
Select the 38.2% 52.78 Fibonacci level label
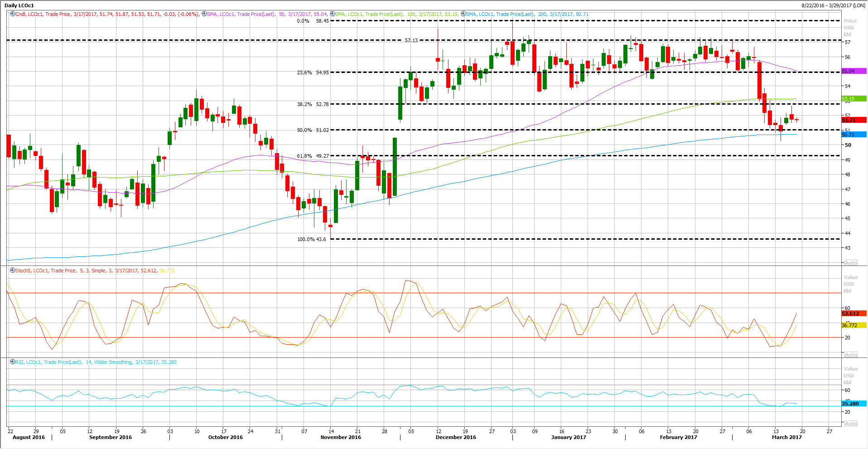click(313, 104)
